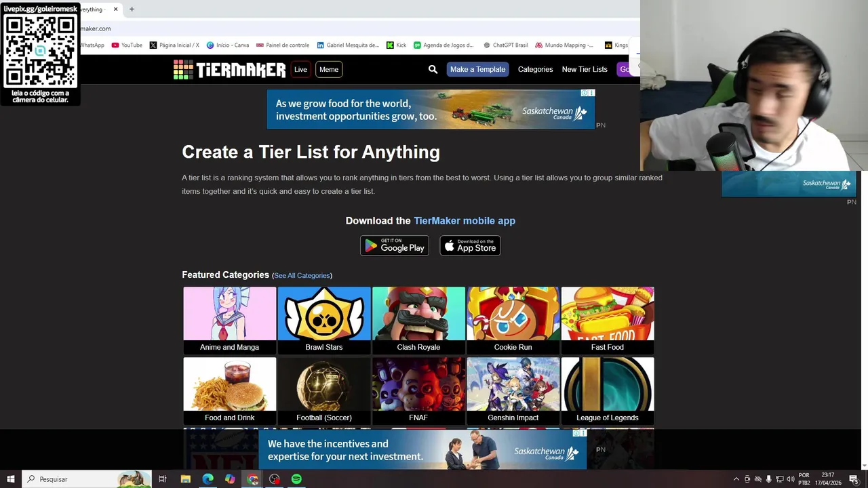Viewport: 868px width, 488px height.
Task: Open the Fast Food category
Action: (x=608, y=320)
